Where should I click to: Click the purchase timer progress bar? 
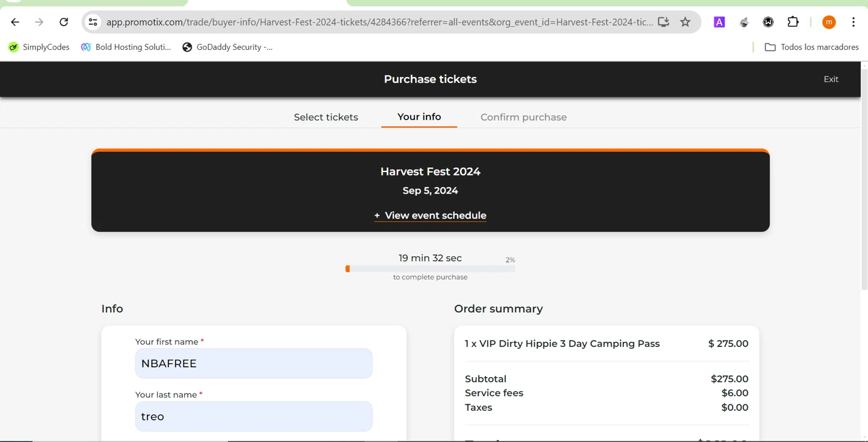click(x=430, y=269)
